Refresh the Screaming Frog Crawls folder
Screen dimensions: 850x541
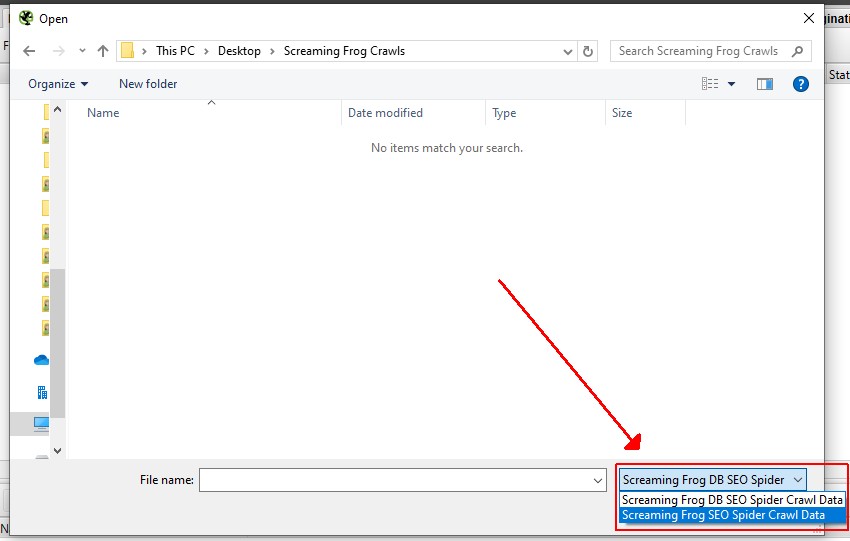(x=588, y=51)
